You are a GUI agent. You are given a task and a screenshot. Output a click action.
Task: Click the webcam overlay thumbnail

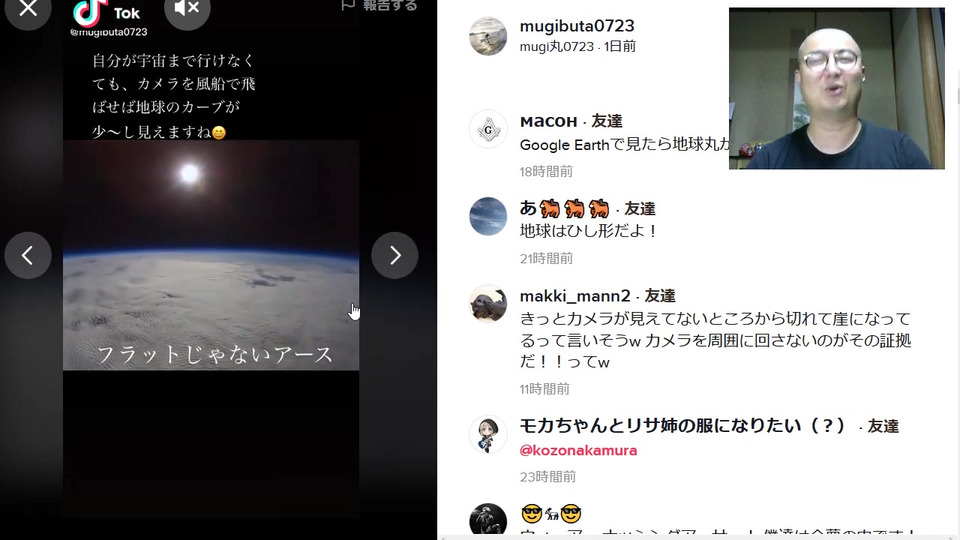[836, 88]
